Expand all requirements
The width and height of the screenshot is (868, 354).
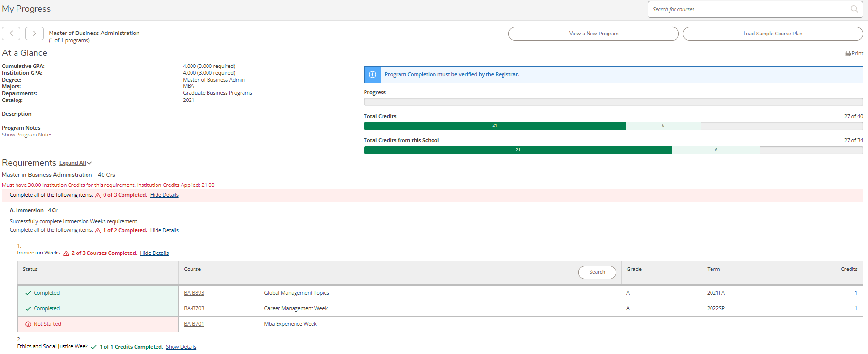[x=76, y=163]
